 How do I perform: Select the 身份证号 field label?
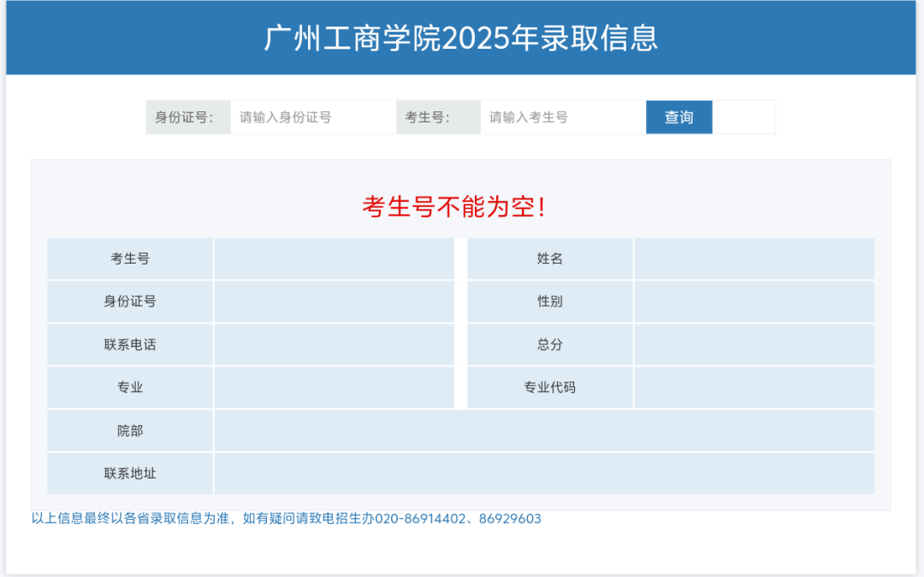click(x=187, y=117)
